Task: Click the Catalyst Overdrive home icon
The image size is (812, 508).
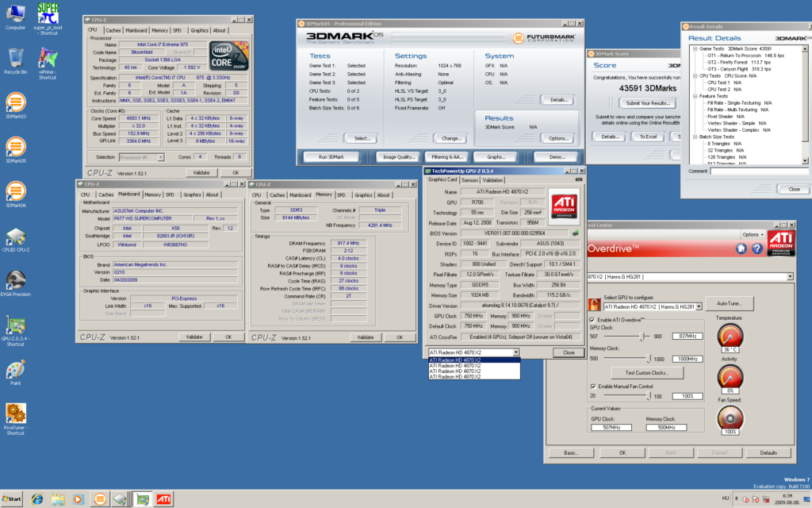Action: [x=741, y=248]
